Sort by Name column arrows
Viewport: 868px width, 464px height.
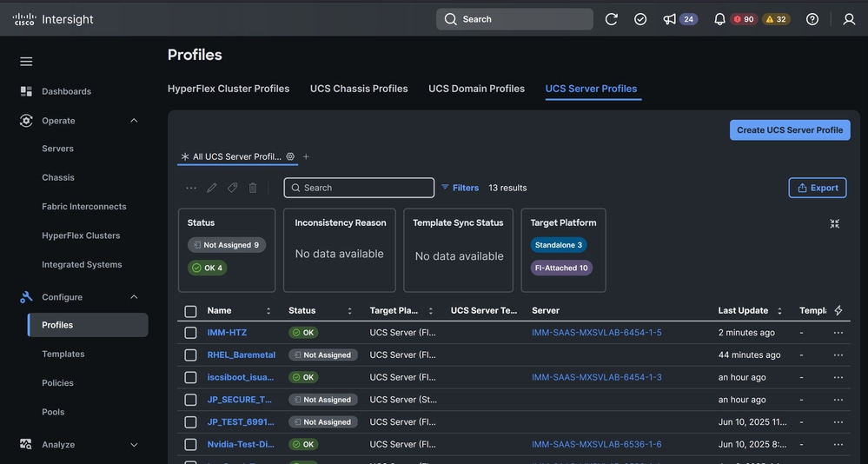coord(268,311)
